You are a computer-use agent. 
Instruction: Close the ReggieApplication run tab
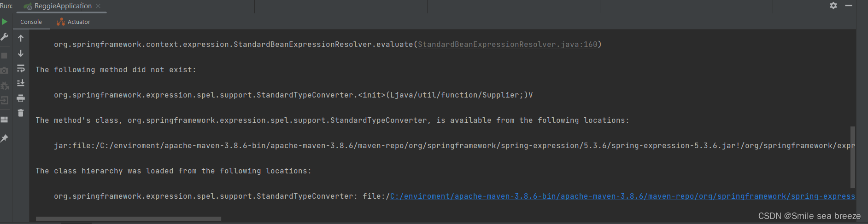click(x=98, y=6)
